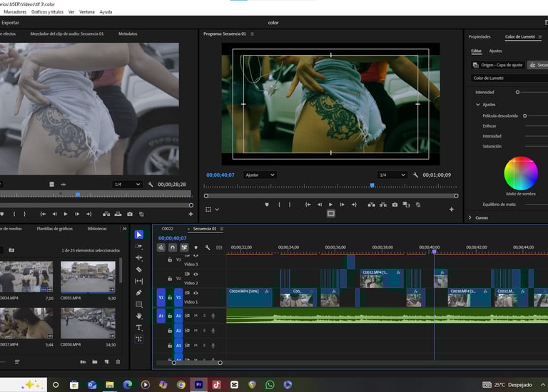Click the Matiz de sombra color wheel

tap(521, 173)
